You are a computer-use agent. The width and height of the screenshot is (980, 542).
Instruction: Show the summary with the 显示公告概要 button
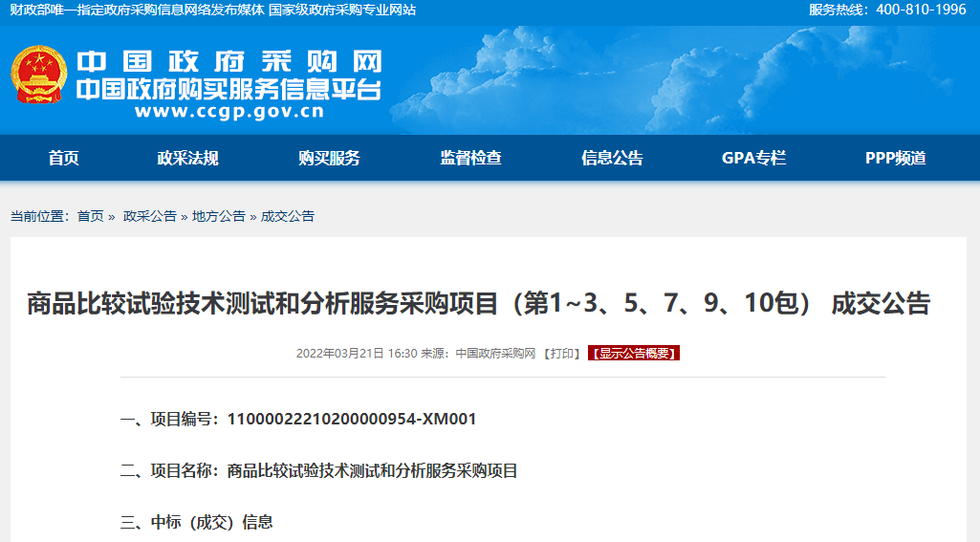pyautogui.click(x=633, y=354)
